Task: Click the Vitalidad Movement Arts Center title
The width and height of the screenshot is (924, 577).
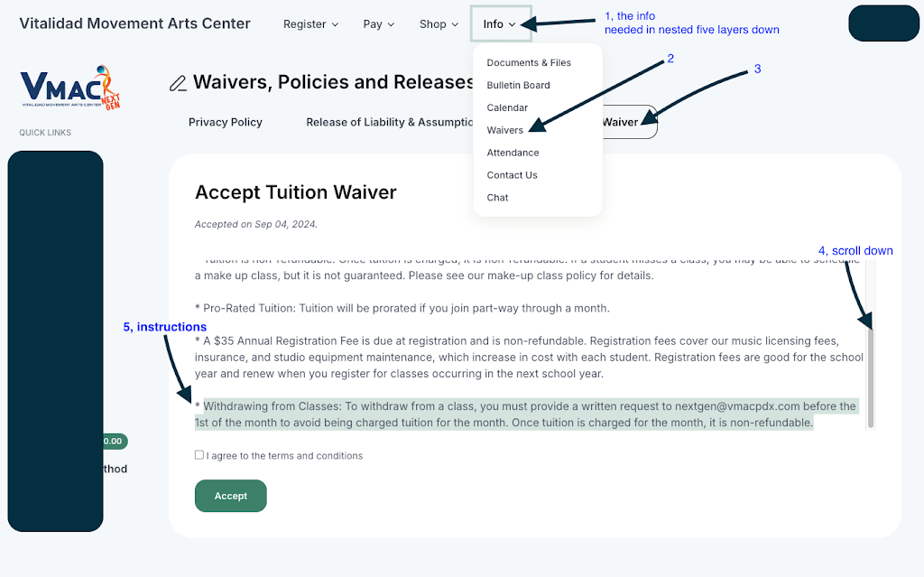Action: coord(135,23)
